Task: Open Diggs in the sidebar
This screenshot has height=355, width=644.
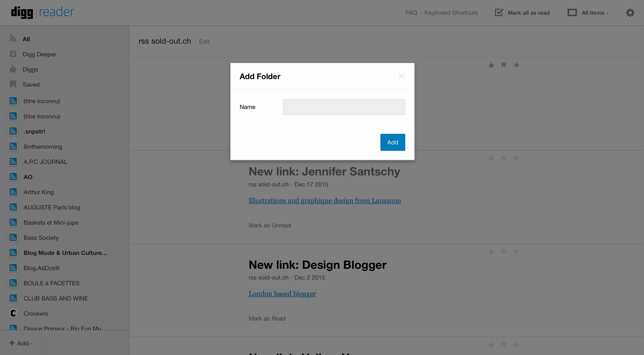Action: pyautogui.click(x=30, y=69)
